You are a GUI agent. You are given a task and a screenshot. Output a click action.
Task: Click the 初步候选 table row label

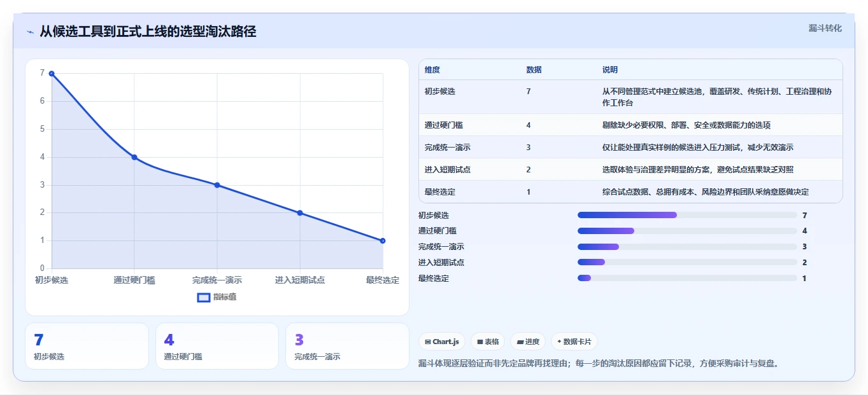click(x=440, y=92)
